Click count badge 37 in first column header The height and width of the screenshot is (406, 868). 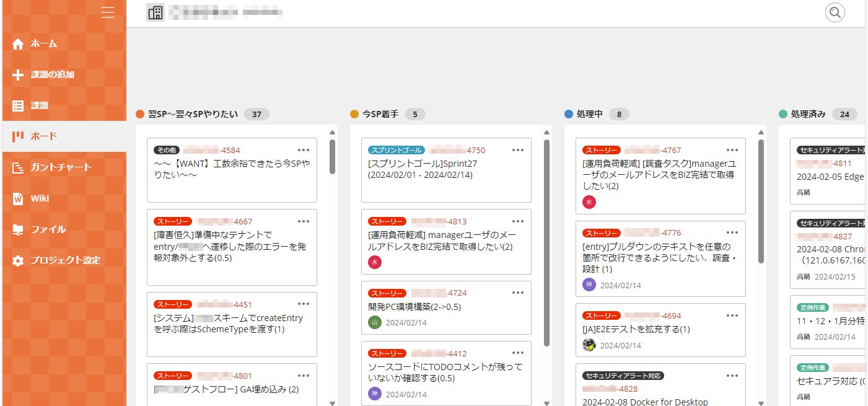[256, 114]
